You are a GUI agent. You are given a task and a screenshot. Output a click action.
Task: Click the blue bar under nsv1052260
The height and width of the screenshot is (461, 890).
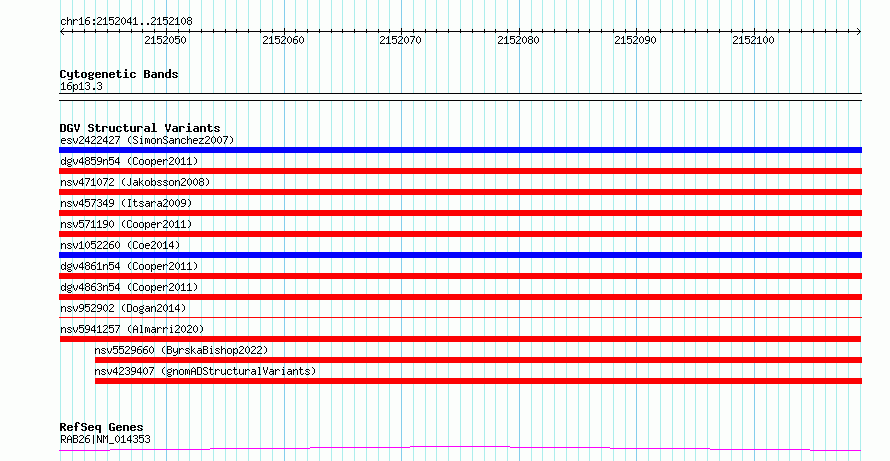pos(460,255)
